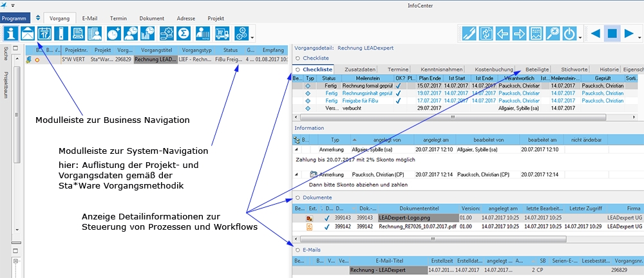Click the workflow gear settings icon
This screenshot has height=278, width=644.
click(x=166, y=33)
